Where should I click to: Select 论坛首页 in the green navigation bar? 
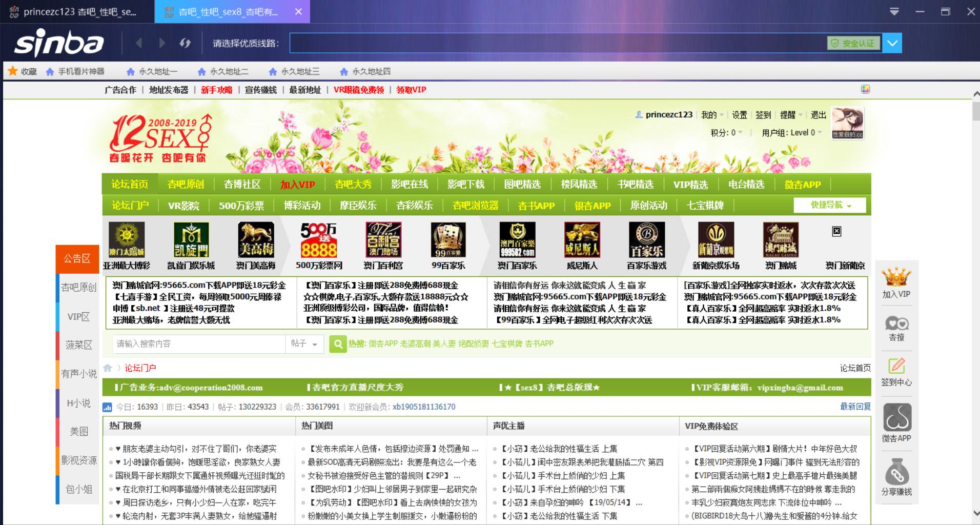tap(130, 185)
